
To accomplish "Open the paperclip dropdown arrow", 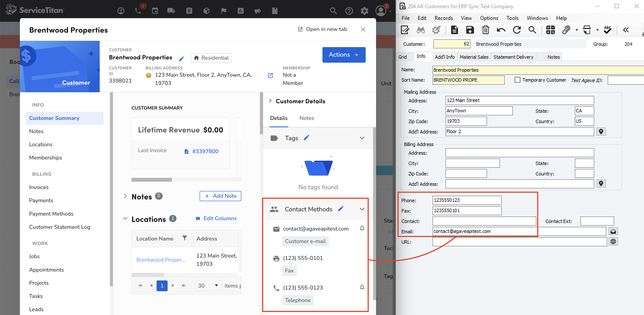I will click(x=577, y=30).
